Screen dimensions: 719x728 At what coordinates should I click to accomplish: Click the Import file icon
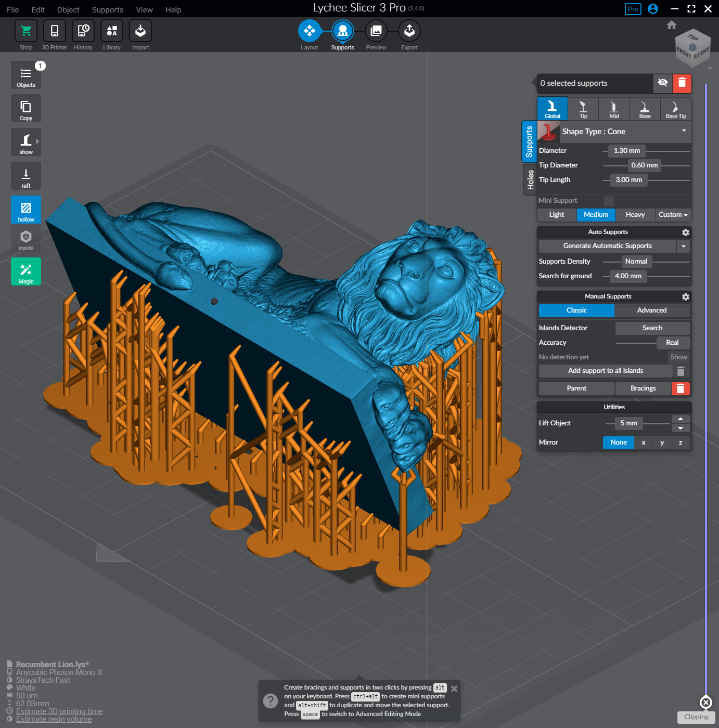click(140, 31)
